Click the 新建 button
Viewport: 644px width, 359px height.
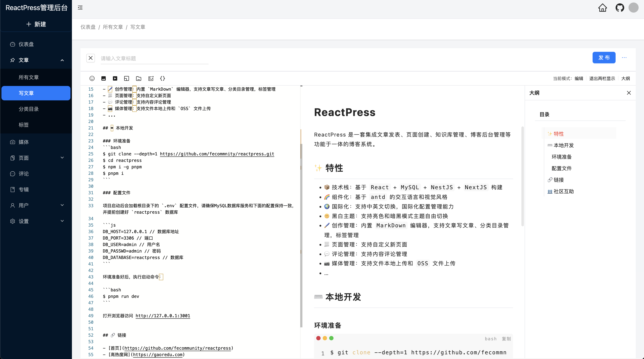click(36, 24)
